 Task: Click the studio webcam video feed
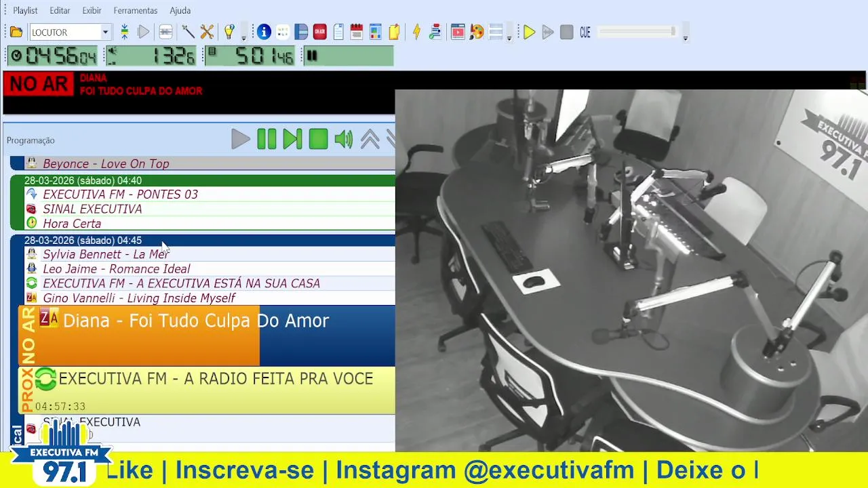(631, 270)
